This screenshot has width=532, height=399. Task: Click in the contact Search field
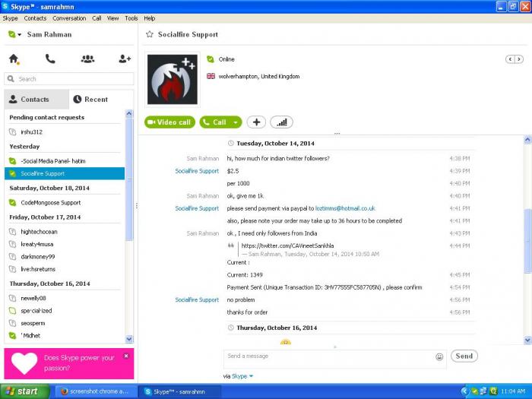tap(69, 79)
